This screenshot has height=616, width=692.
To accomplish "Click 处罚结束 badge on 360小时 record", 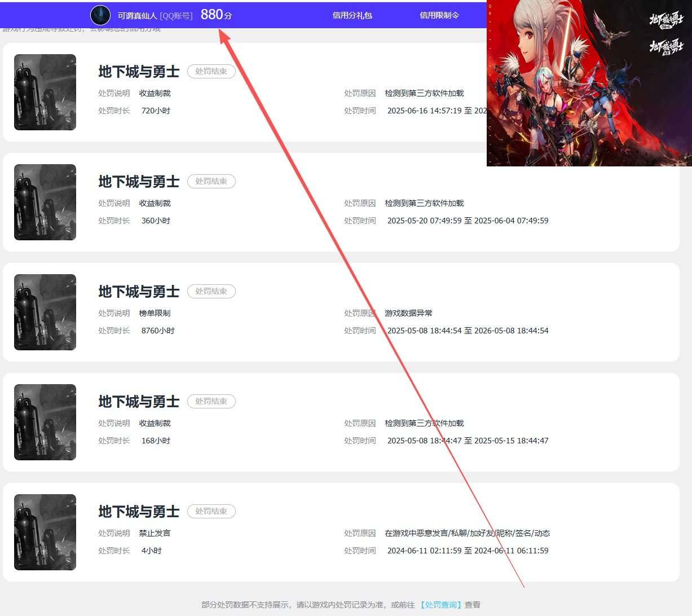I will point(211,182).
